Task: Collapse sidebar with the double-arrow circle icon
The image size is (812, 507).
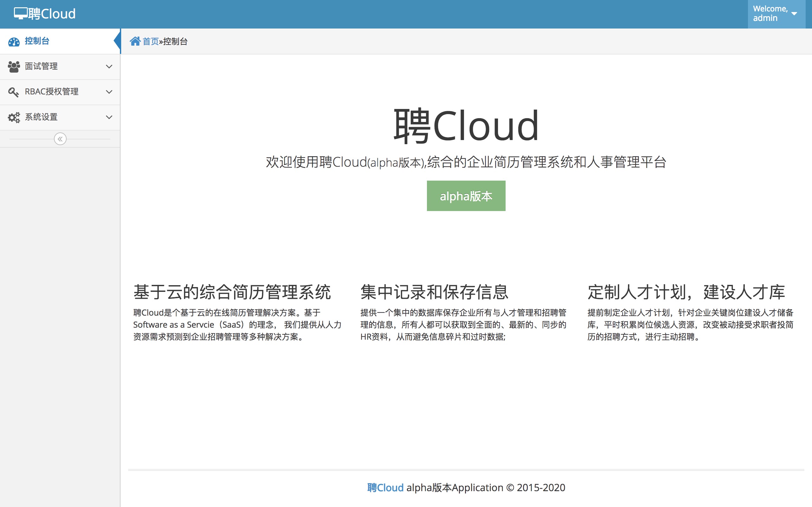Action: coord(60,139)
